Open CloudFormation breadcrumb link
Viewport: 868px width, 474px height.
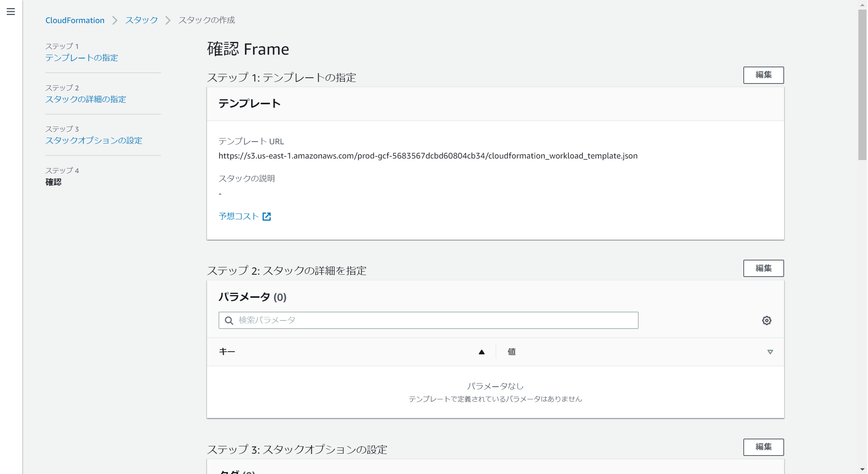coord(75,20)
